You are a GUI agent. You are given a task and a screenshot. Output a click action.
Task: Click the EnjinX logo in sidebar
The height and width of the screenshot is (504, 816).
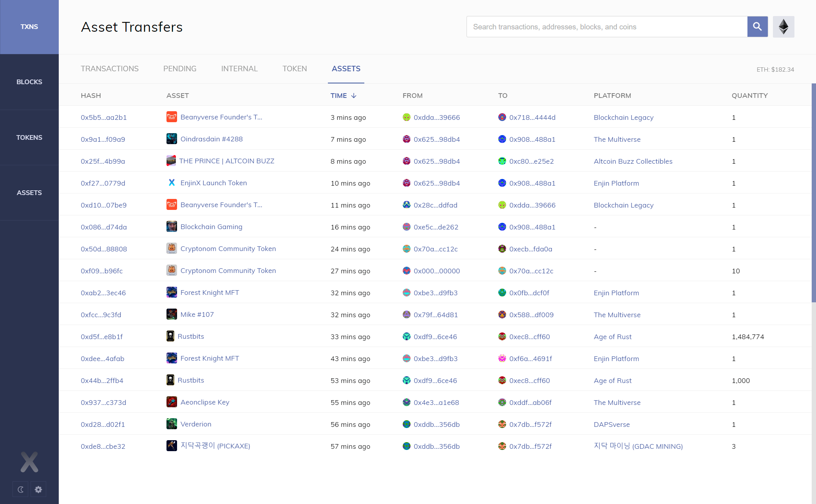click(29, 462)
